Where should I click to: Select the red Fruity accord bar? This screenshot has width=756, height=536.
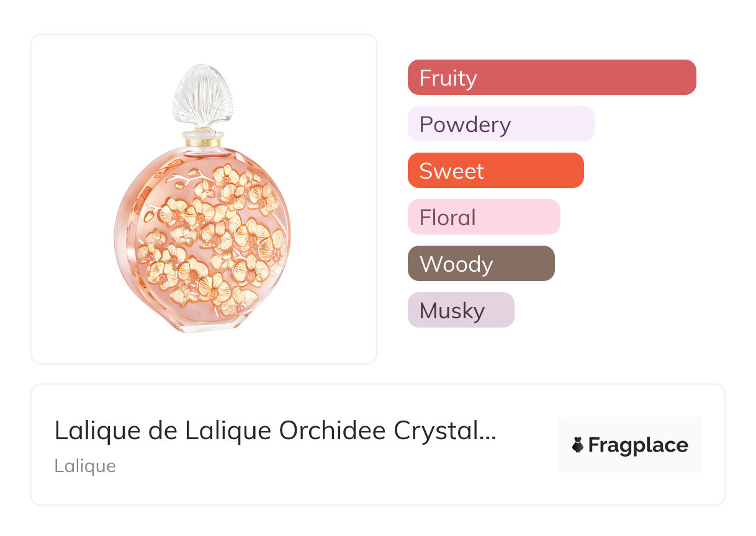[551, 78]
